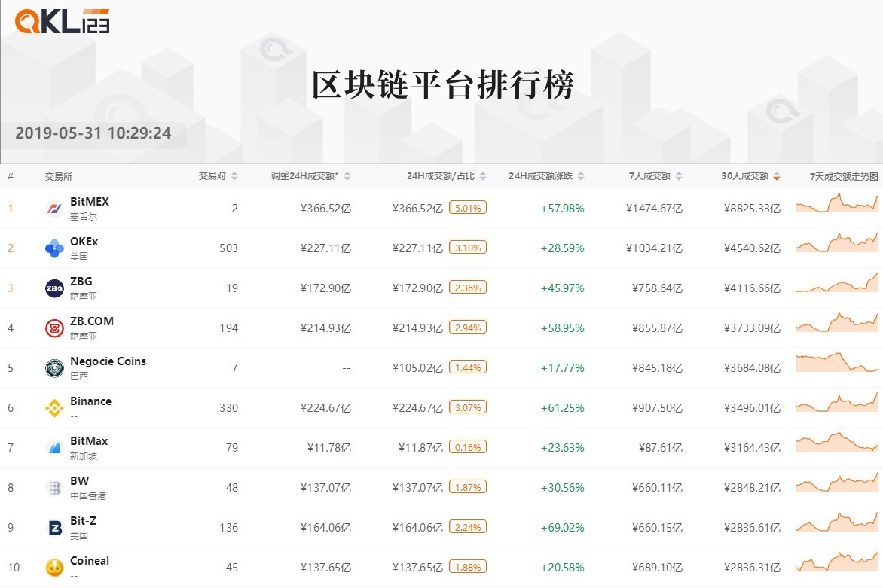Click the 交易所 column header
883x588 pixels.
(59, 177)
